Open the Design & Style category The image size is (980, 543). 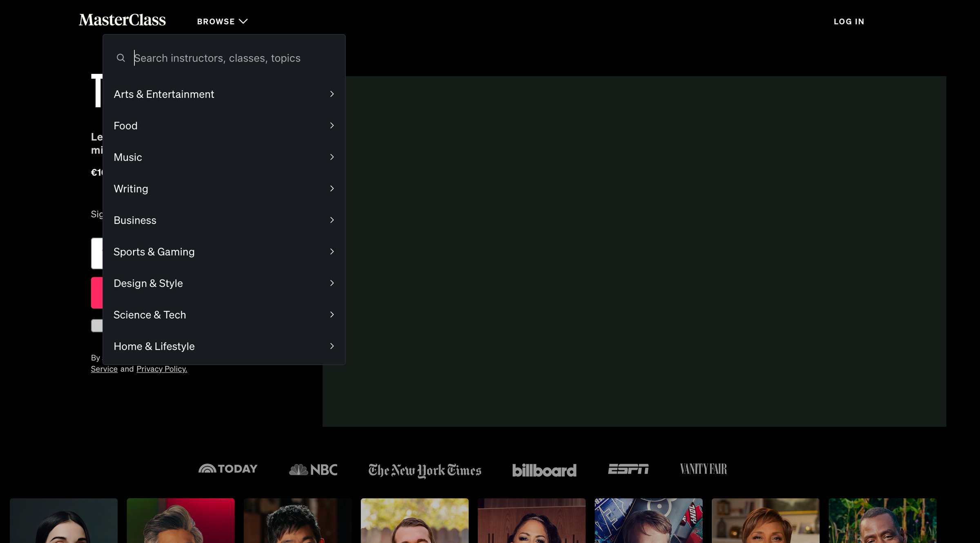pos(224,283)
